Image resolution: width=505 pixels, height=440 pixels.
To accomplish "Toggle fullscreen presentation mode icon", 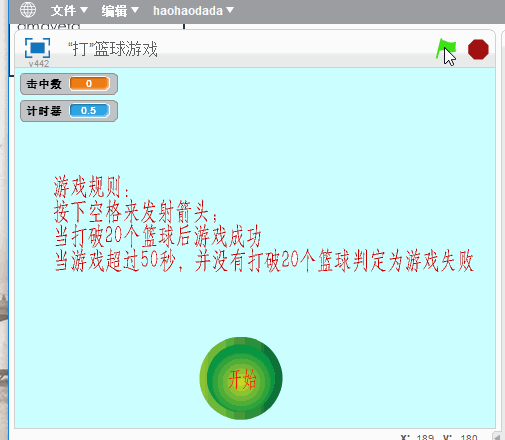I will pyautogui.click(x=37, y=48).
